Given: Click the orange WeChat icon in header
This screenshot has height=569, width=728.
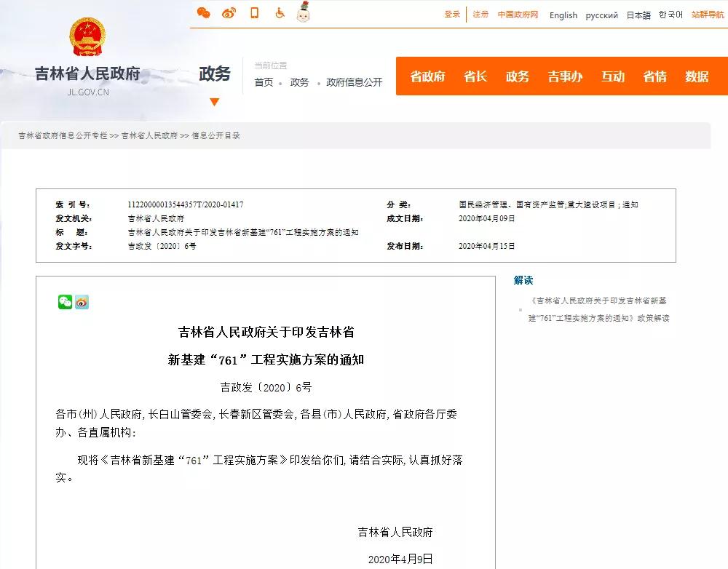Looking at the screenshot, I should pos(204,13).
